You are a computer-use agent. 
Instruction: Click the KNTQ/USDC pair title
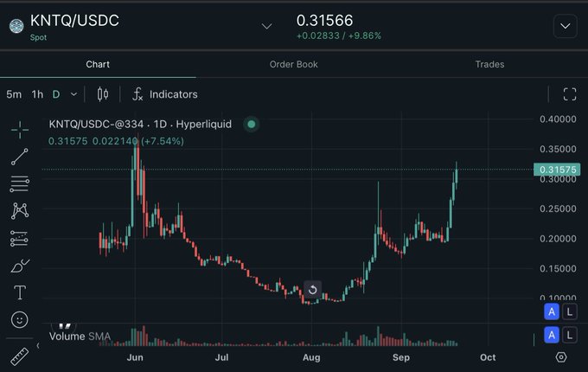tap(74, 21)
